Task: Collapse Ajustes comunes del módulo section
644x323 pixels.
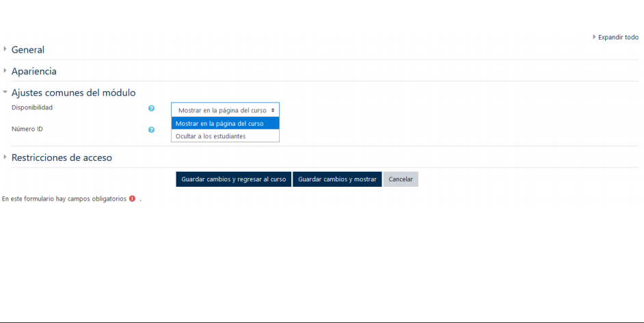Action: [x=74, y=92]
